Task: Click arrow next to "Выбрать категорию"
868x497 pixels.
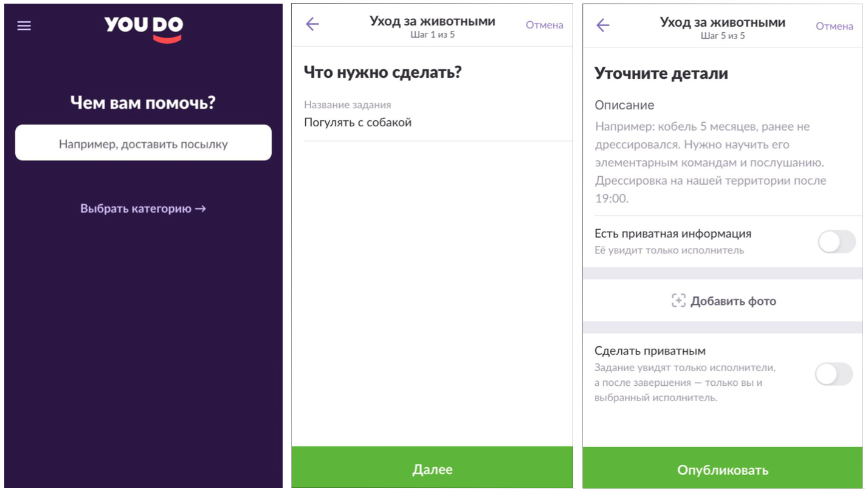Action: [201, 209]
